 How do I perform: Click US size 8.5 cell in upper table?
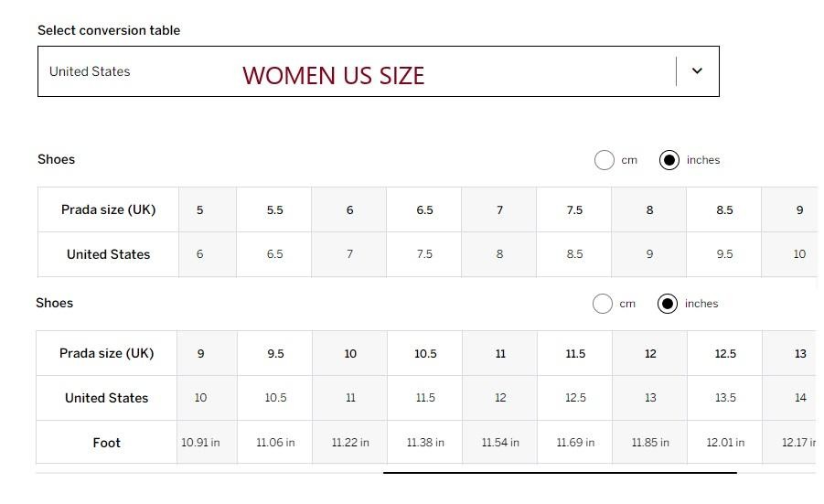574,254
